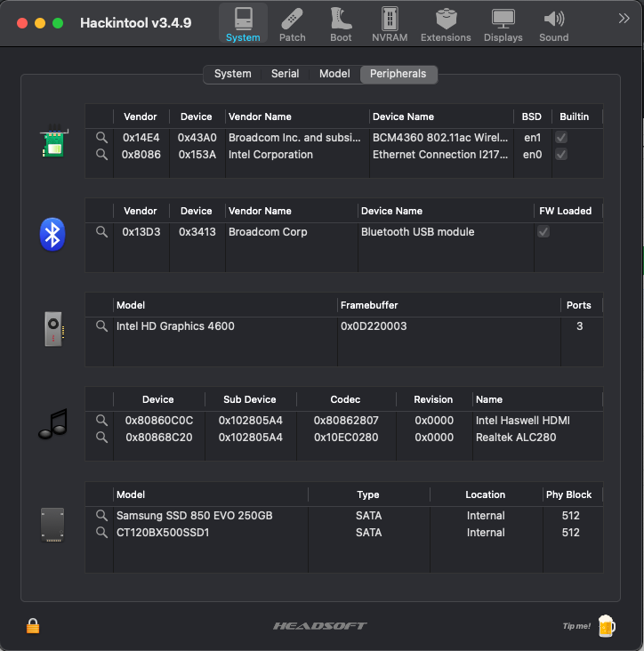
Task: Switch to the Serial sub-tab
Action: [x=285, y=74]
